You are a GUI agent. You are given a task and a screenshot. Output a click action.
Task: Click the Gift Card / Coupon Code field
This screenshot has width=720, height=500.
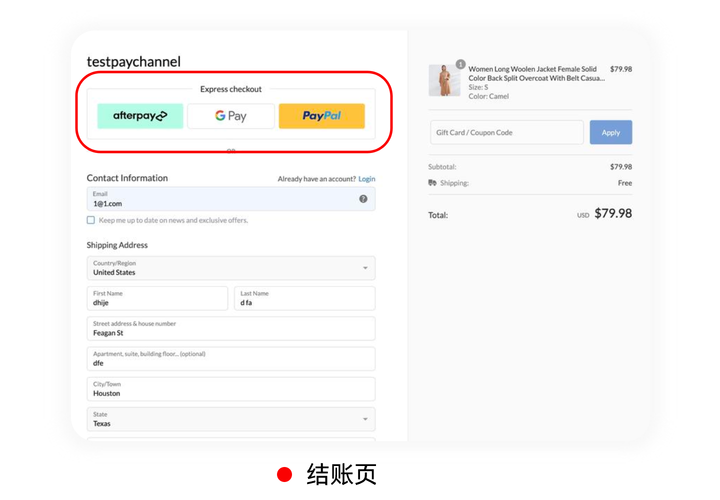(x=507, y=132)
